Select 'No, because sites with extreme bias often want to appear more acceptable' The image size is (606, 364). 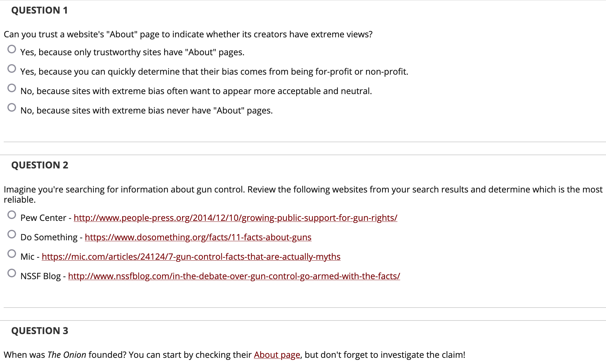click(x=12, y=88)
